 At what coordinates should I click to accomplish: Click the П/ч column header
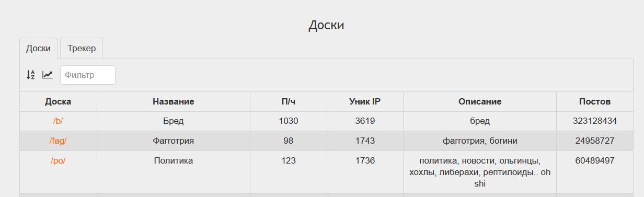[289, 101]
